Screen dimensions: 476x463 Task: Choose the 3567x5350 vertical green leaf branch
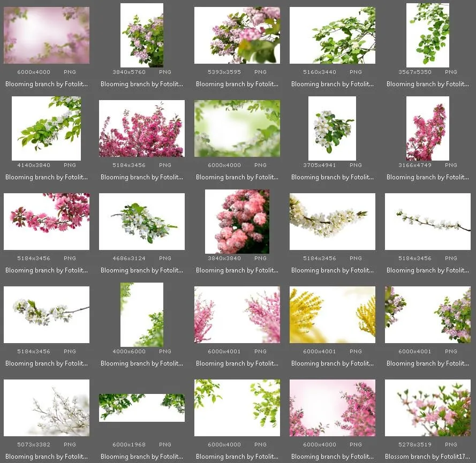[427, 35]
